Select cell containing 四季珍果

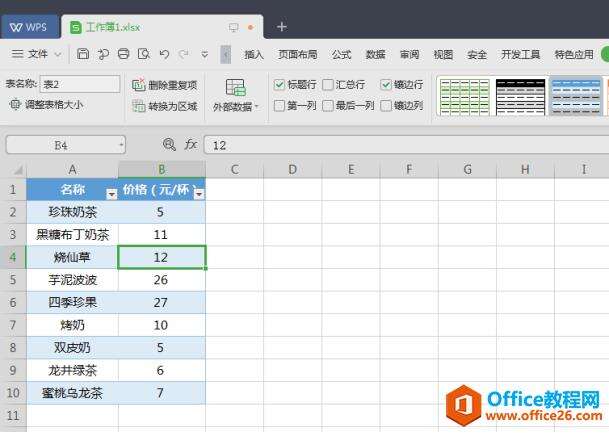[x=72, y=303]
